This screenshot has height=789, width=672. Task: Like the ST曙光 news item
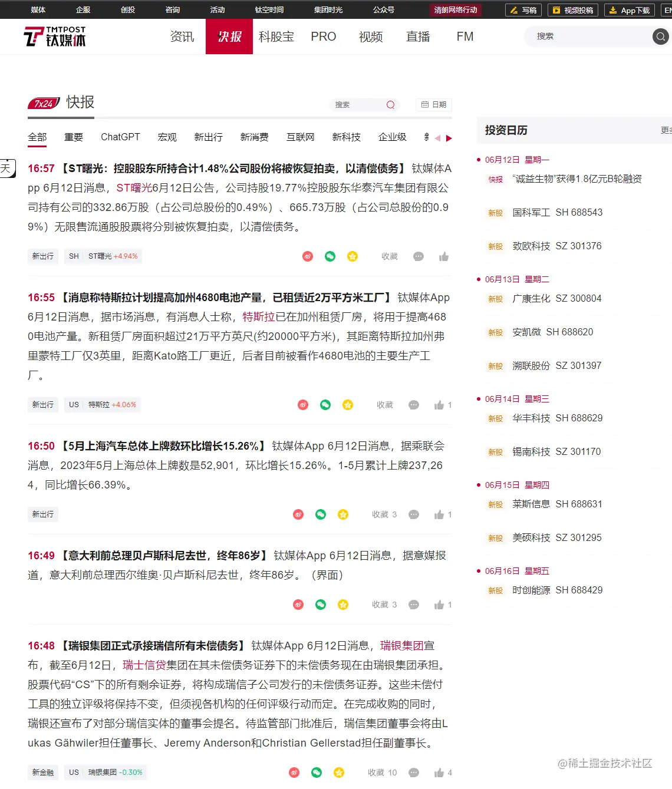click(444, 256)
